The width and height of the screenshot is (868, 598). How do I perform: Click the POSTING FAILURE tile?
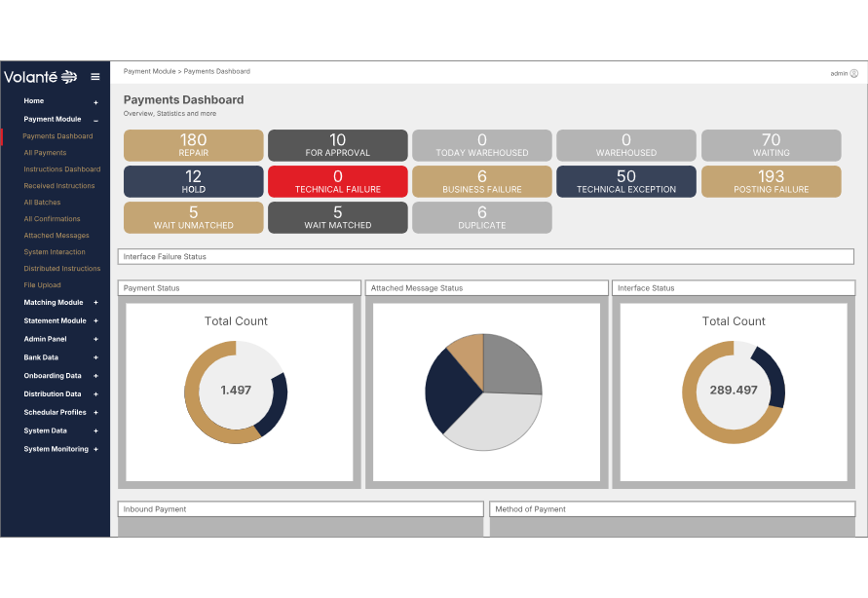[x=771, y=182]
